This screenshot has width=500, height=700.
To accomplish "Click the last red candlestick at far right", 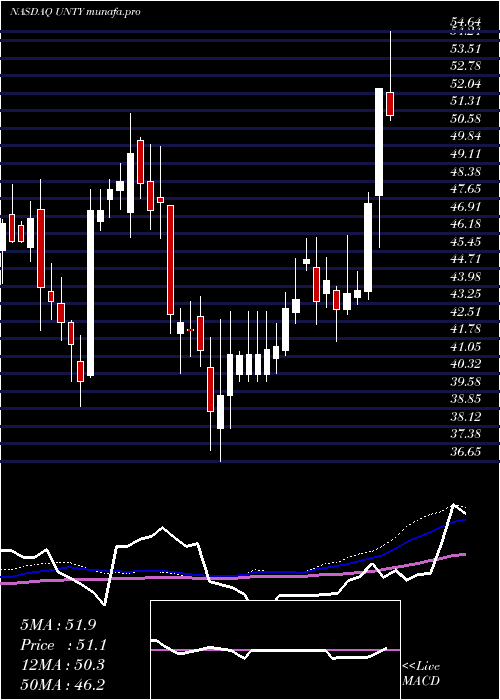I will 390,104.
